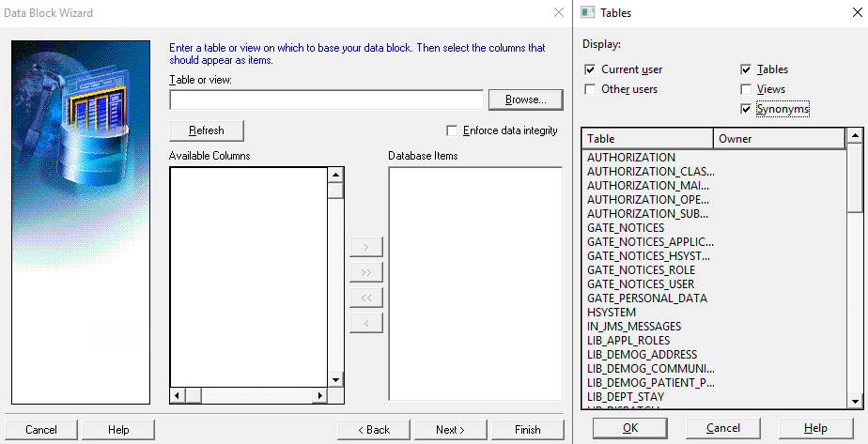
Task: Select the HSYSTEM table entry
Action: point(612,313)
